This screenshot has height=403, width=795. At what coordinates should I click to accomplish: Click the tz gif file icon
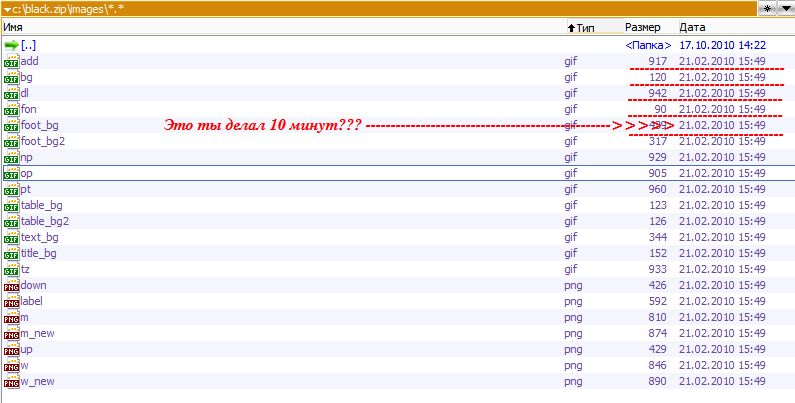pos(11,270)
